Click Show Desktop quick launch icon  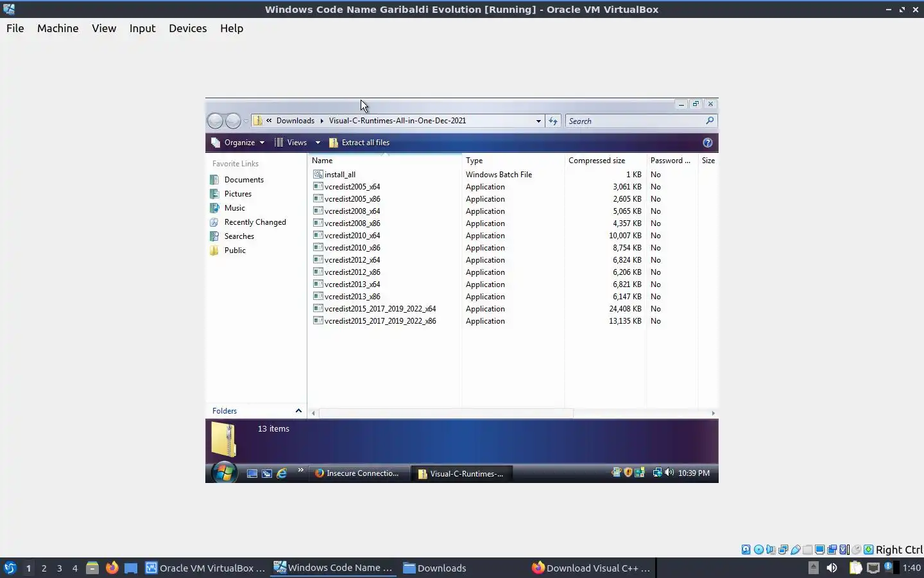(252, 473)
